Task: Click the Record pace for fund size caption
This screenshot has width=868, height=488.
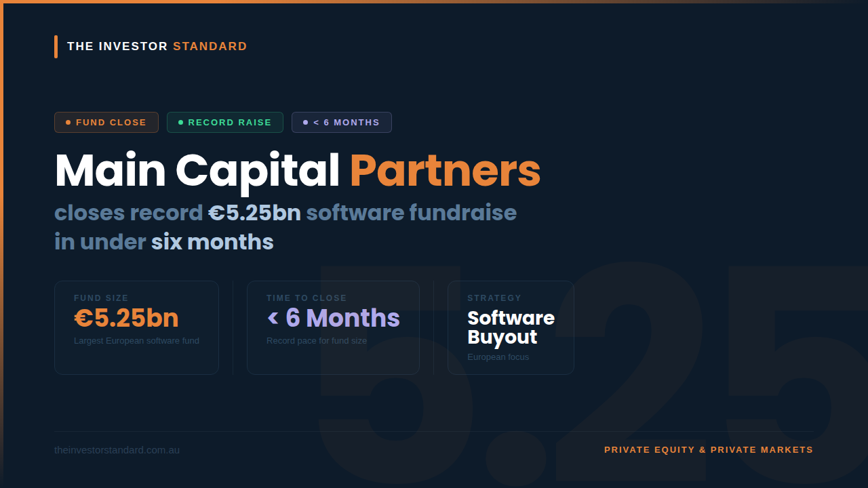Action: pyautogui.click(x=317, y=341)
